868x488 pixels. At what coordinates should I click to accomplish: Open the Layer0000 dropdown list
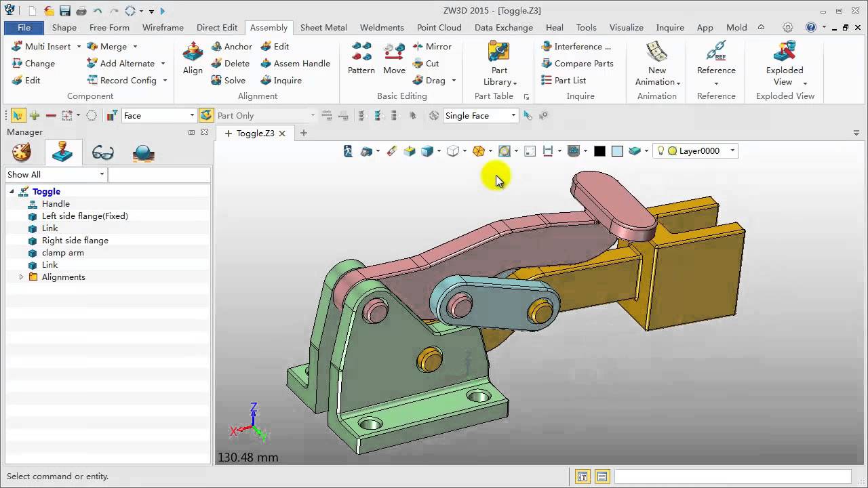tap(732, 151)
